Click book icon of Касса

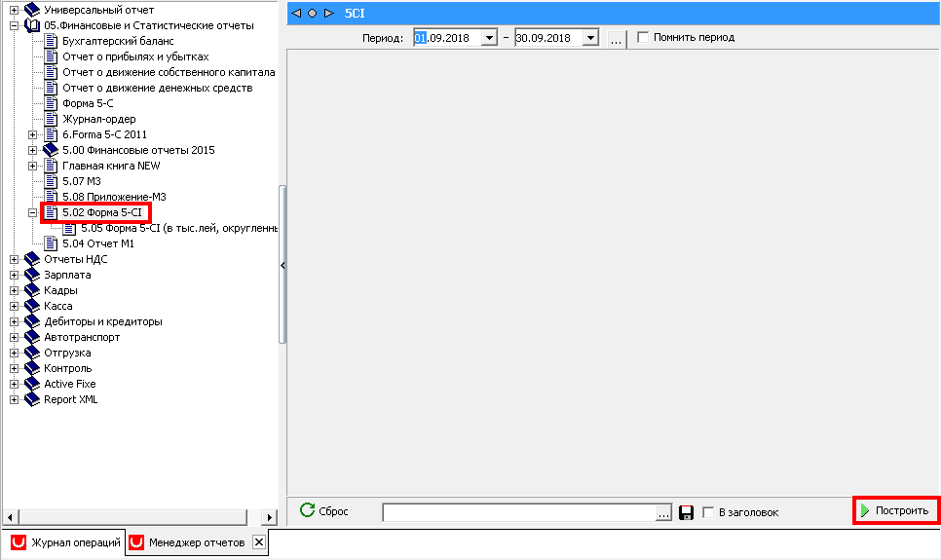[x=32, y=306]
